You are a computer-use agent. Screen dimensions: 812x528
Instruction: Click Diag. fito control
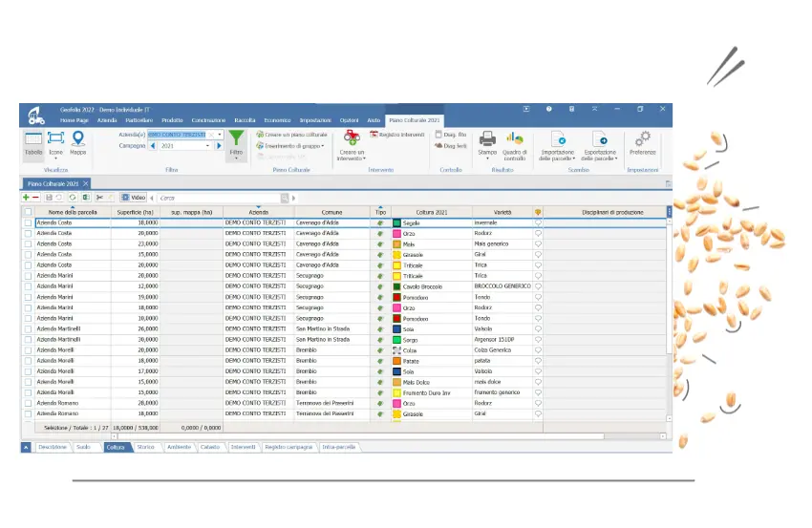(451, 135)
